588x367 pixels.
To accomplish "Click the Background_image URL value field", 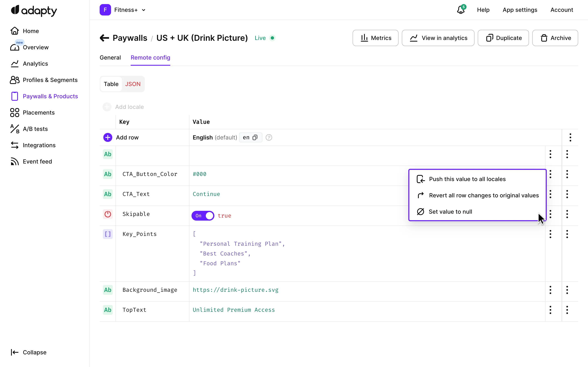I will click(235, 290).
